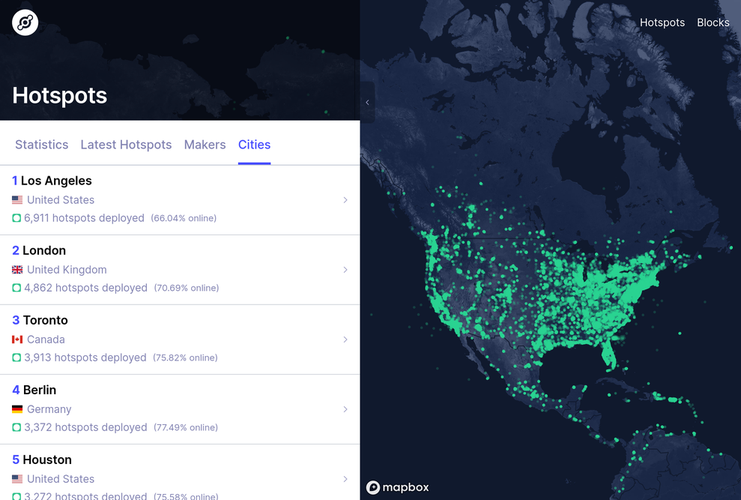Open the Berlin city entry
Image resolution: width=741 pixels, height=500 pixels.
click(x=39, y=390)
